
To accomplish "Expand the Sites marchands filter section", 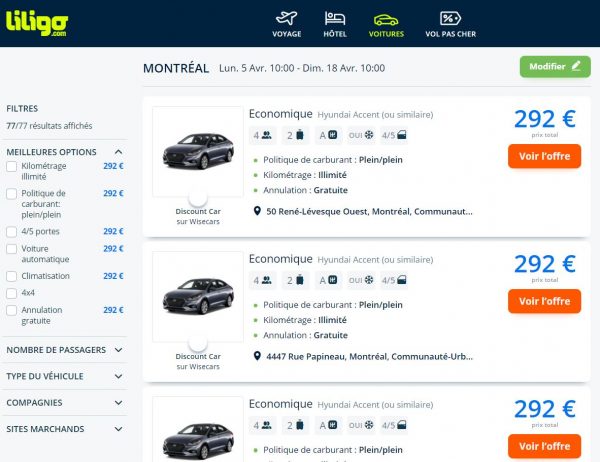I will coord(64,429).
